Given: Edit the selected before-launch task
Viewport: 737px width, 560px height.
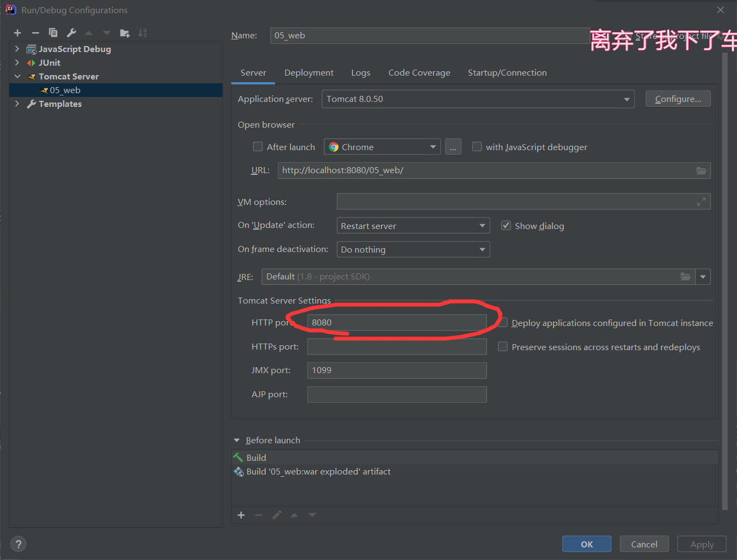Looking at the screenshot, I should pyautogui.click(x=277, y=515).
